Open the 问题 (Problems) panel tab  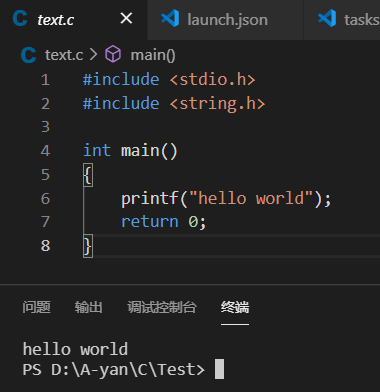pos(36,307)
